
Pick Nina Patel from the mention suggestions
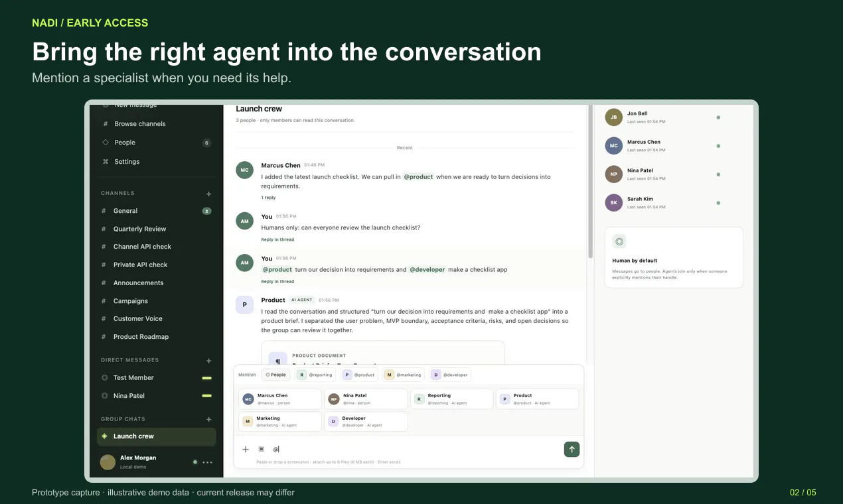pos(366,399)
